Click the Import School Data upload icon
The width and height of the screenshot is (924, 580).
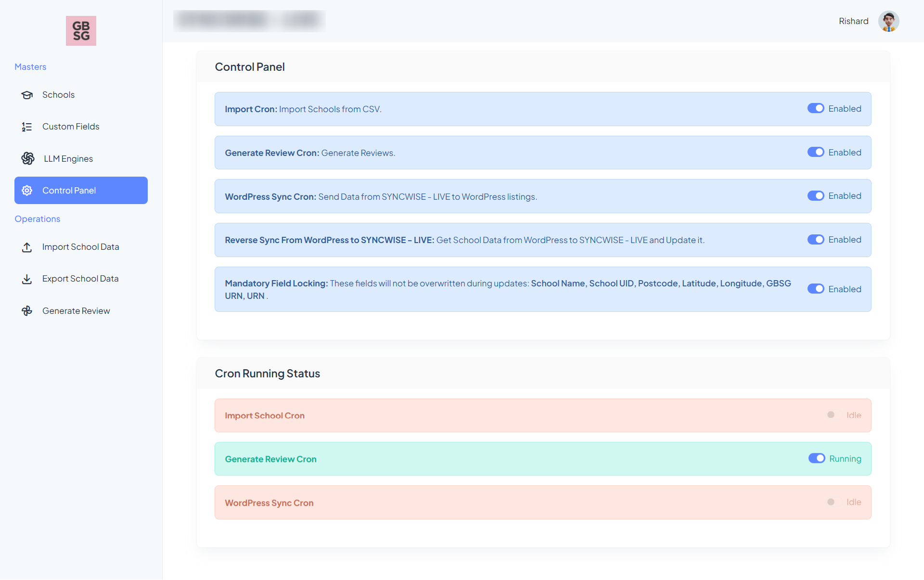(27, 247)
